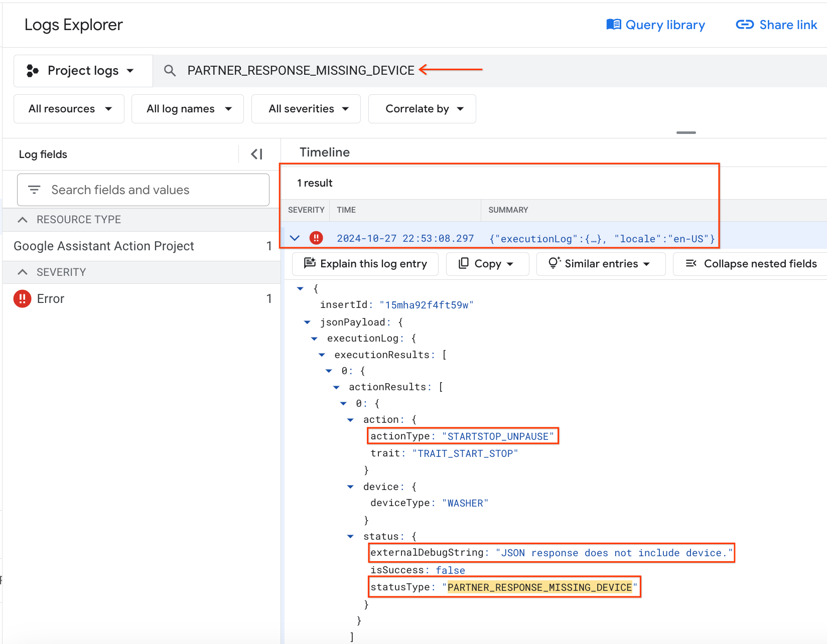Click the red error severity icon in log row
Image resolution: width=827 pixels, height=644 pixels.
[316, 238]
